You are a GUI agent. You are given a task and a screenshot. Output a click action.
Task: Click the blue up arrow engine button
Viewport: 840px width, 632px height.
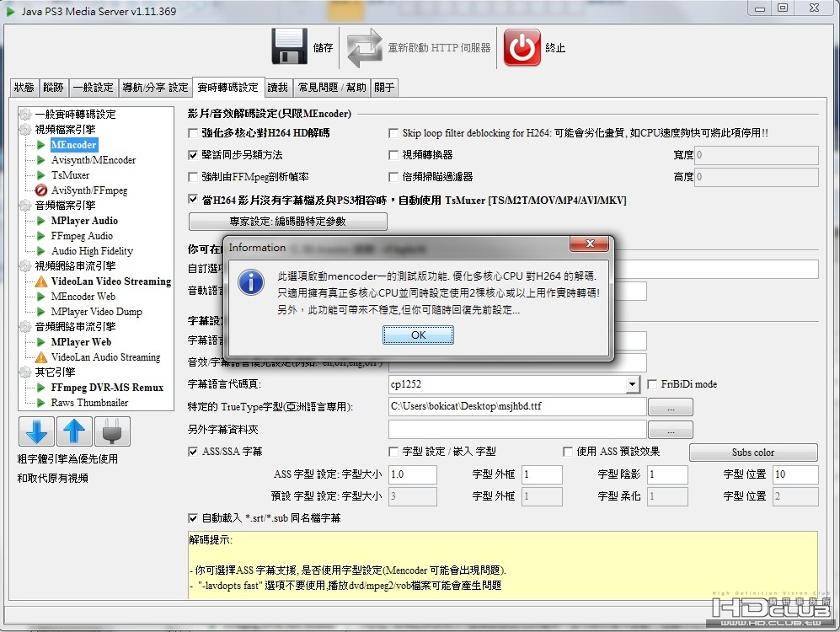coord(74,431)
